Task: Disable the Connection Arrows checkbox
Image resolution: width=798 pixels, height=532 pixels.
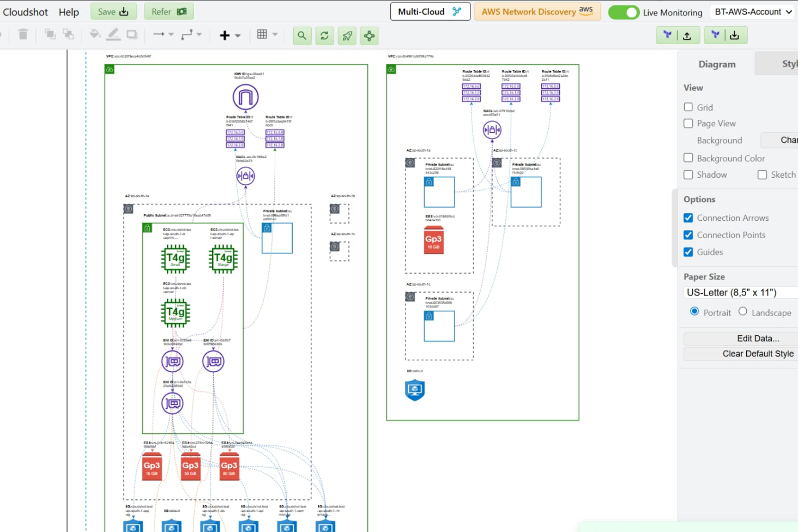Action: point(688,217)
